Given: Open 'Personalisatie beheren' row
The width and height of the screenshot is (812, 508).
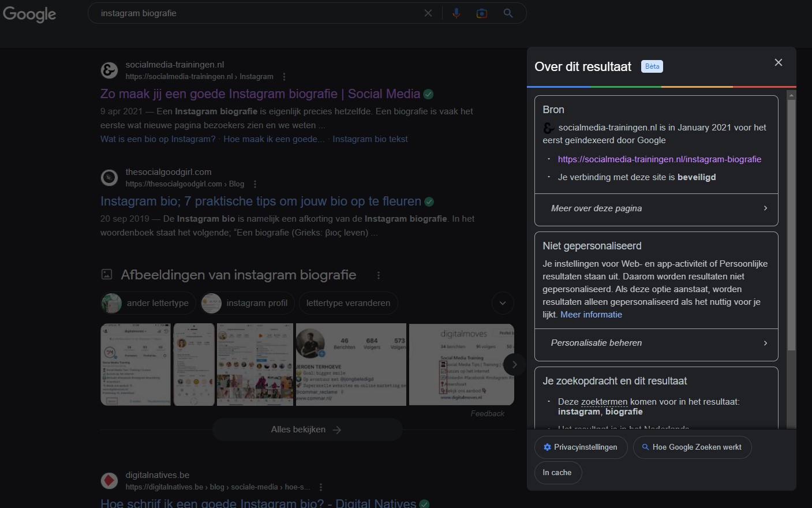Looking at the screenshot, I should point(656,343).
